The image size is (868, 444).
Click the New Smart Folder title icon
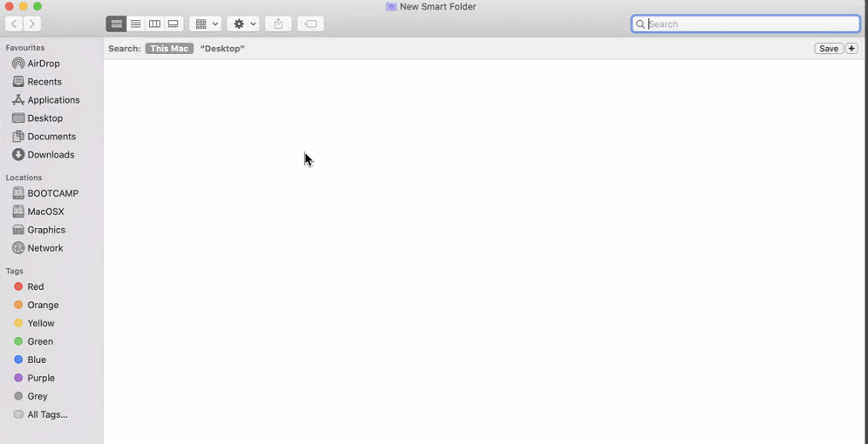[391, 7]
